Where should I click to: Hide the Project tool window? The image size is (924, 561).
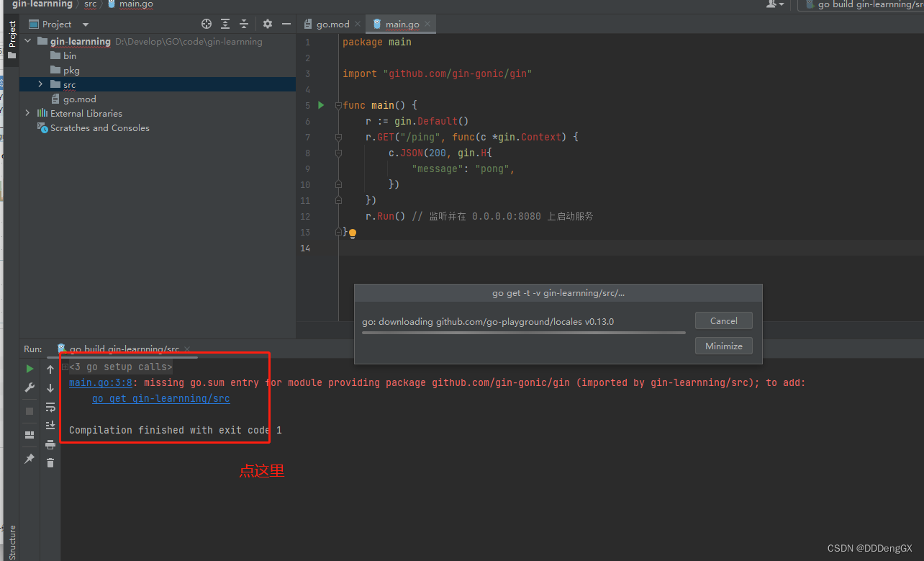click(x=286, y=24)
